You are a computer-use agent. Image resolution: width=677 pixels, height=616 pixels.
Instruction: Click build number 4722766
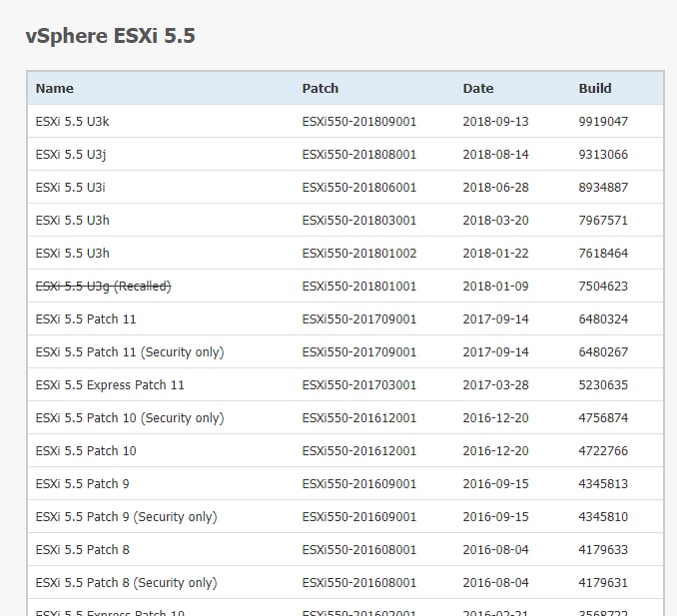click(x=603, y=451)
